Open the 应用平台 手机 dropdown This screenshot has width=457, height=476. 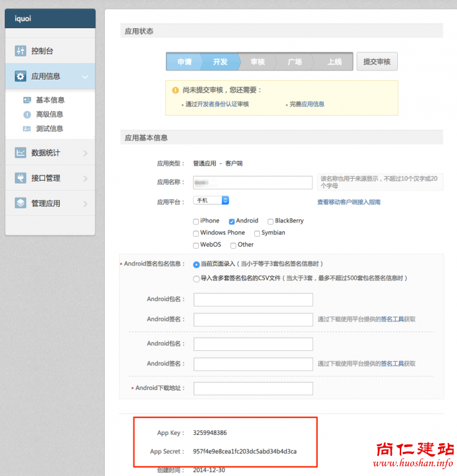pos(212,200)
